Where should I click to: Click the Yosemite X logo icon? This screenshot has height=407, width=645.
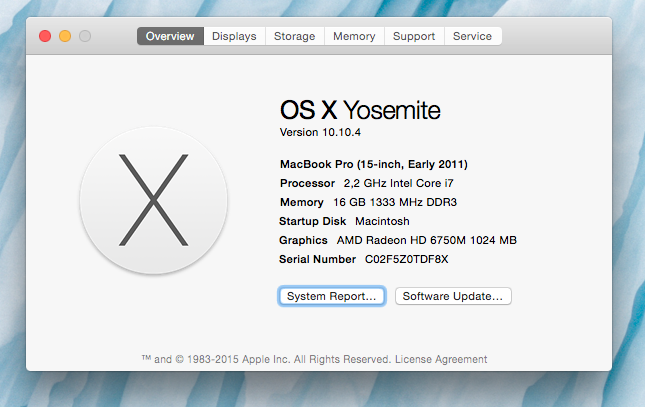click(153, 200)
